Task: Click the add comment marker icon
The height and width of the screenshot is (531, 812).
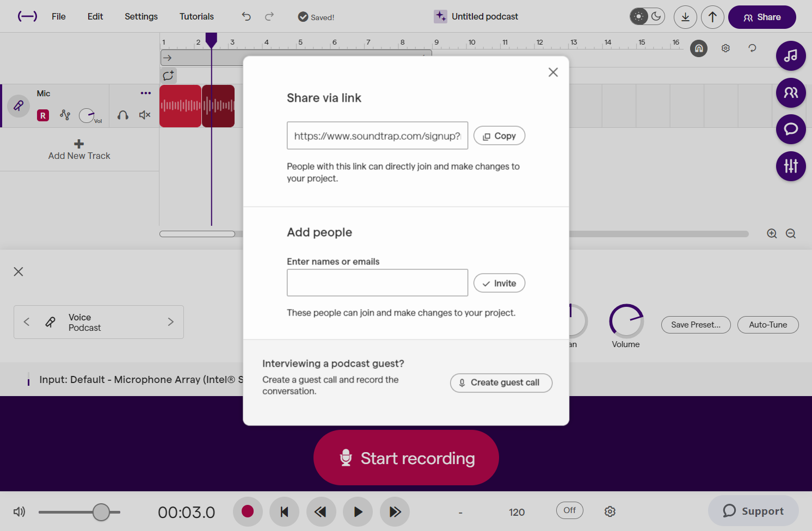Action: pyautogui.click(x=168, y=75)
